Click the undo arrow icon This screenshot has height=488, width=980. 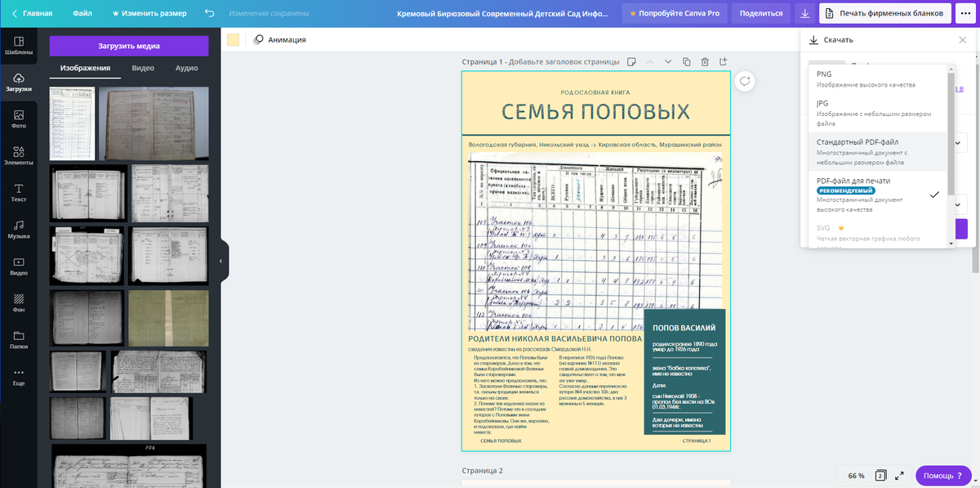pos(210,13)
